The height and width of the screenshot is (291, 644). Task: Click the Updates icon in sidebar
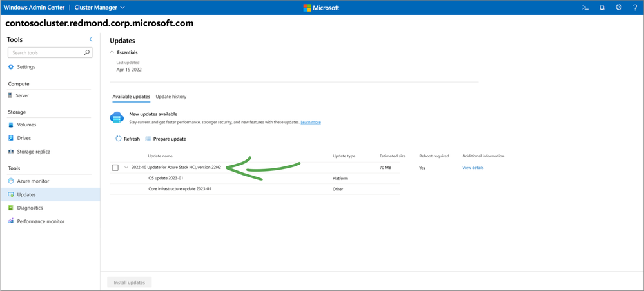[x=11, y=194]
